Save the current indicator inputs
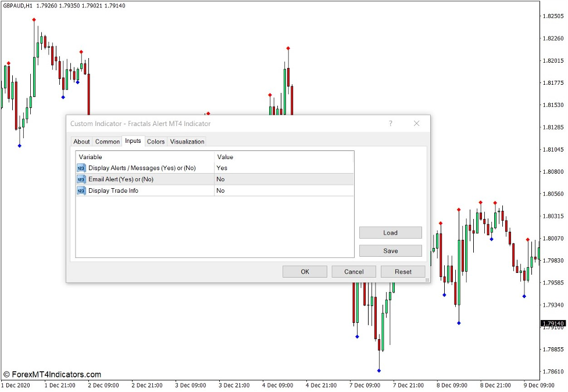 tap(390, 251)
